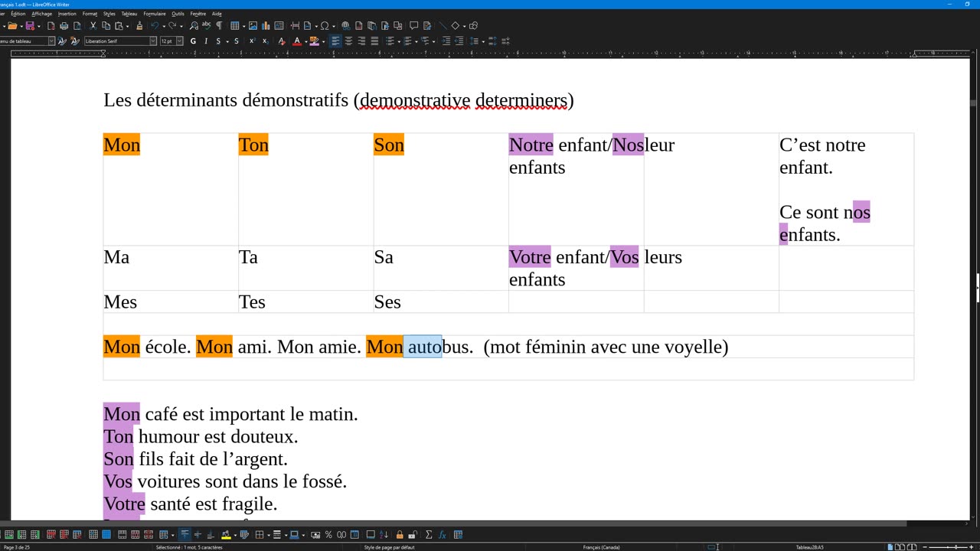Click the table cell containing 'Mes'
The image size is (980, 551).
pyautogui.click(x=171, y=302)
